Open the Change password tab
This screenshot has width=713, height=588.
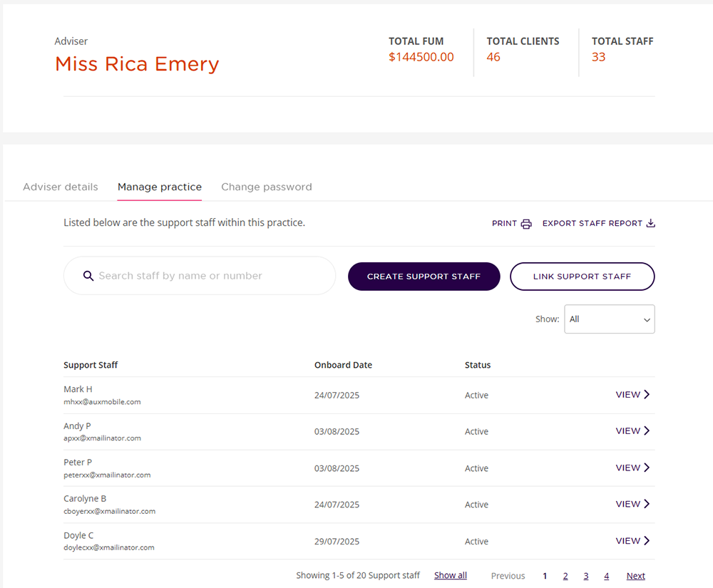[266, 187]
